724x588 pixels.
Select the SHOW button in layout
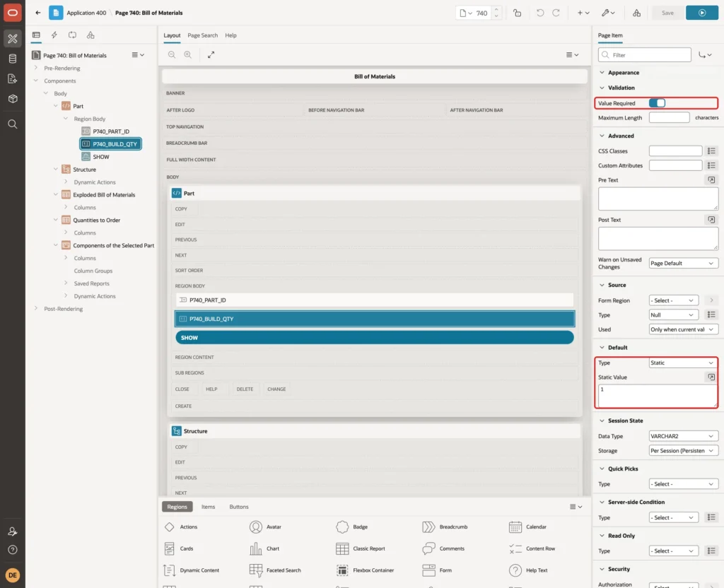(375, 338)
